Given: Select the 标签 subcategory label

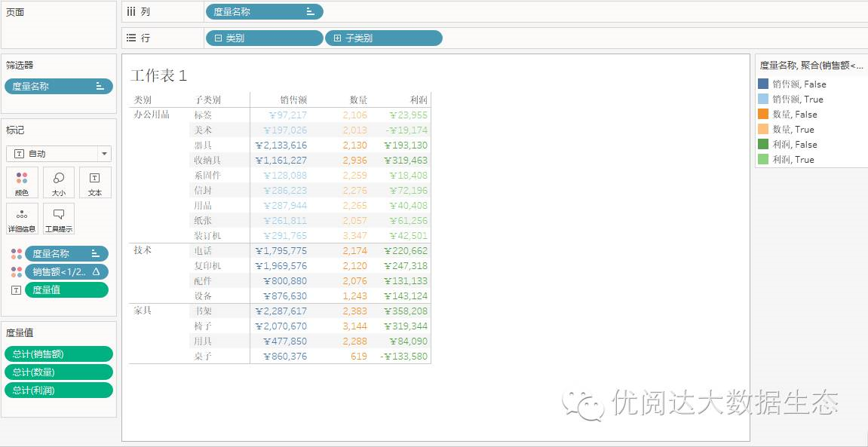Looking at the screenshot, I should tap(203, 115).
